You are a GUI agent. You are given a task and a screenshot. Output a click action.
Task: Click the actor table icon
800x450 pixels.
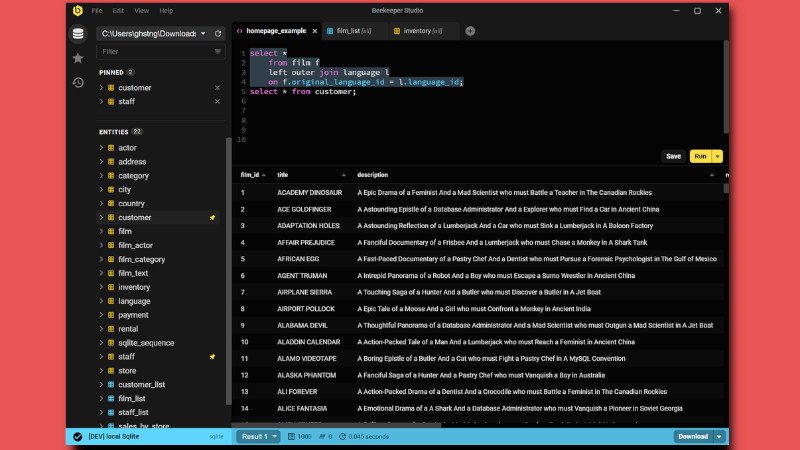point(111,148)
